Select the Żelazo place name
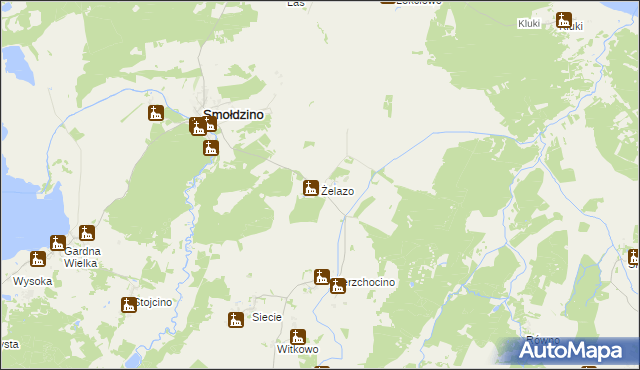Screen dimensions: 640x370 pos(338,191)
